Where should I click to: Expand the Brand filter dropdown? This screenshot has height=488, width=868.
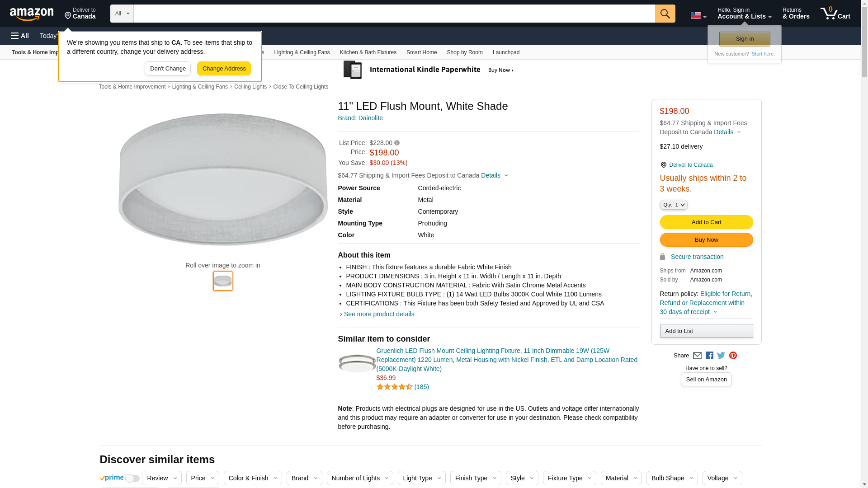point(304,478)
